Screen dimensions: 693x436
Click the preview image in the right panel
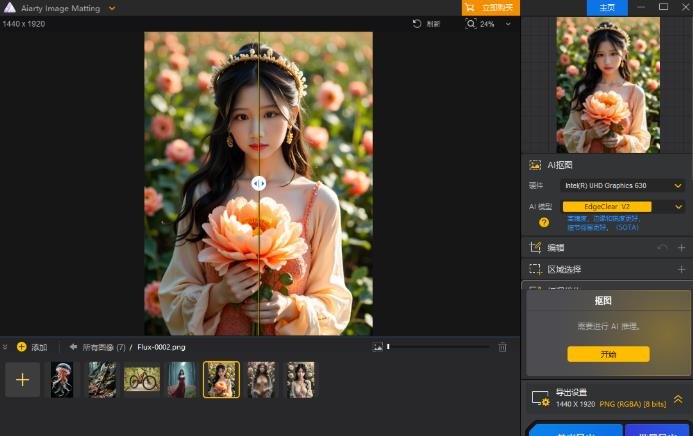(608, 85)
